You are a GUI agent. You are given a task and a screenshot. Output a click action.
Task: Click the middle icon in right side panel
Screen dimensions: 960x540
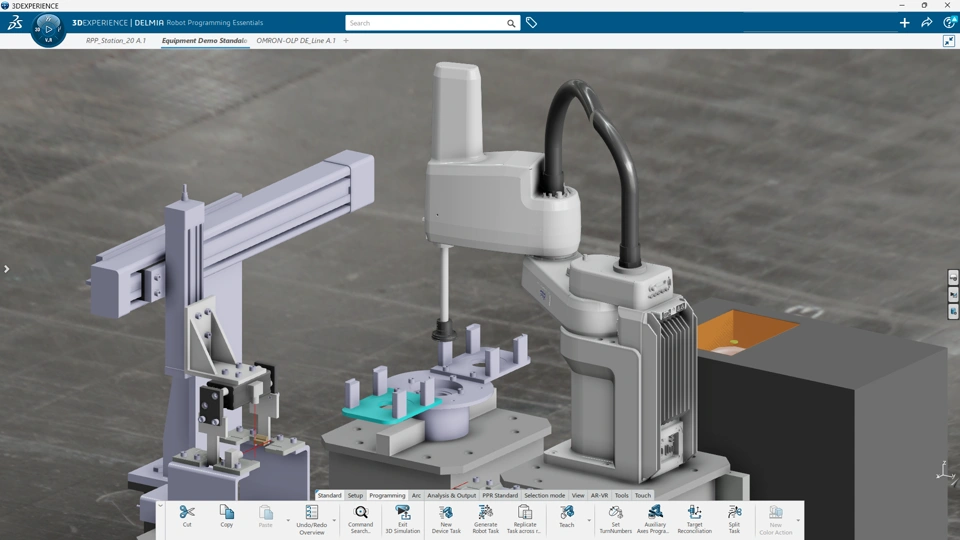(x=953, y=294)
